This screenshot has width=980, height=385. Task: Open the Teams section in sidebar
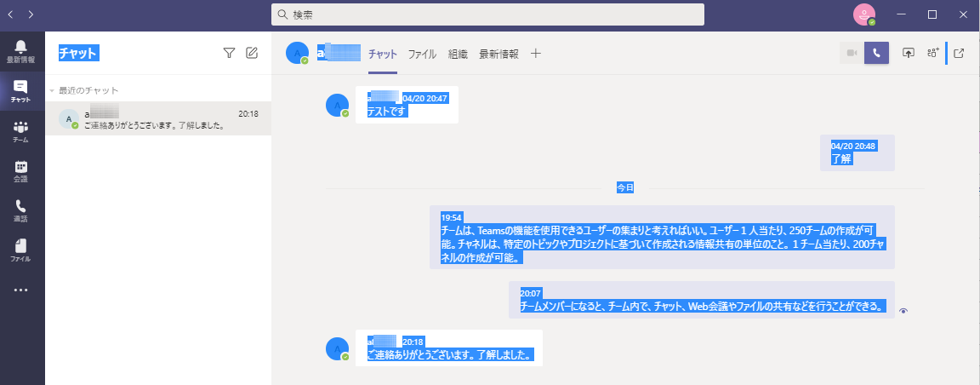pyautogui.click(x=20, y=131)
